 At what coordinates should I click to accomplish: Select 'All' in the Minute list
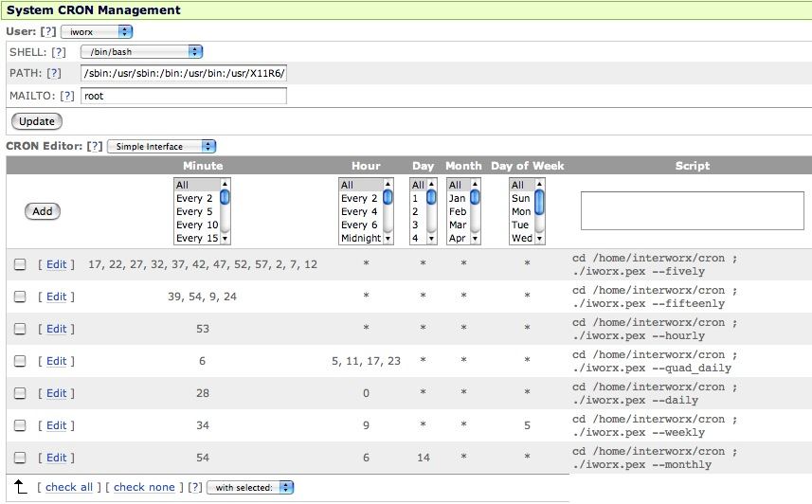197,185
